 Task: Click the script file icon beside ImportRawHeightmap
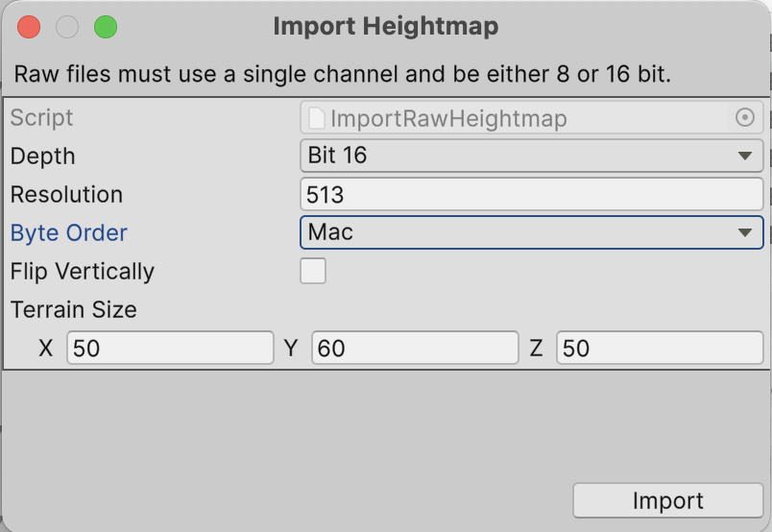click(x=317, y=118)
